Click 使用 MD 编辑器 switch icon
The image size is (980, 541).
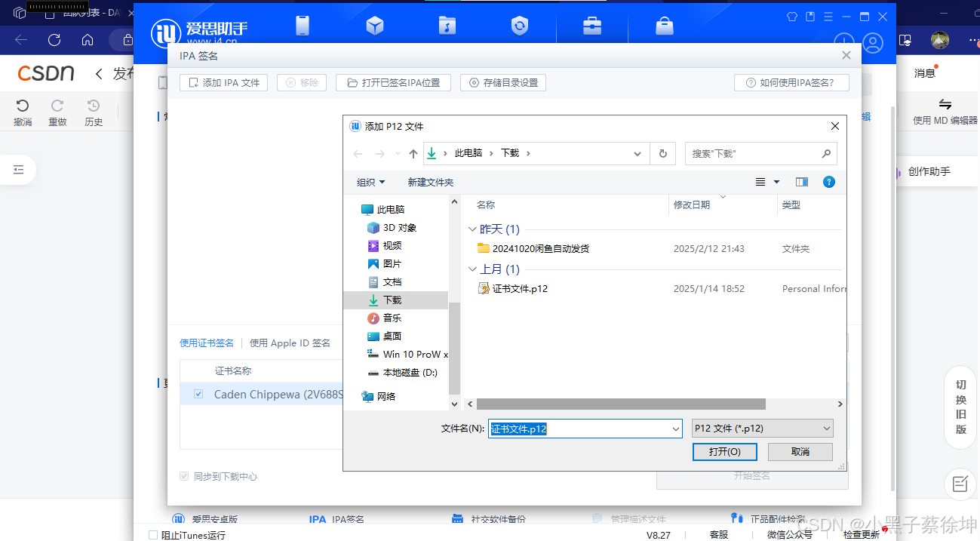[x=945, y=104]
